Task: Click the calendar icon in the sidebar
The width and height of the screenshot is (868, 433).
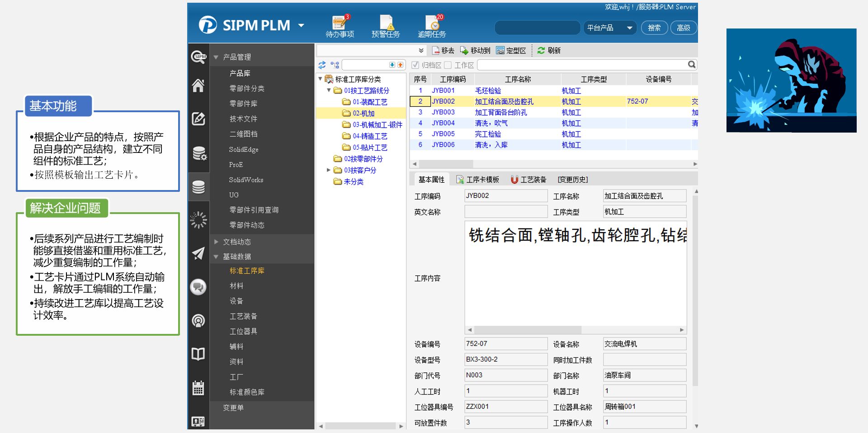Action: pyautogui.click(x=198, y=388)
